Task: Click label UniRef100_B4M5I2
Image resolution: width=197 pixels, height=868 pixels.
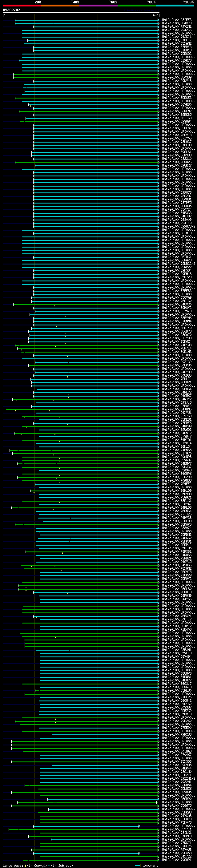Action: click(x=177, y=433)
